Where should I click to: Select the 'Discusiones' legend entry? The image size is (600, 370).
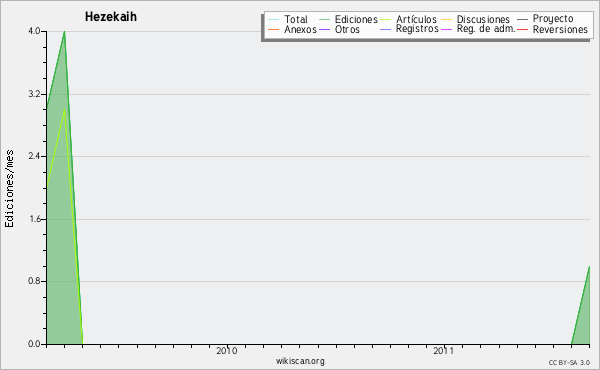(x=483, y=19)
